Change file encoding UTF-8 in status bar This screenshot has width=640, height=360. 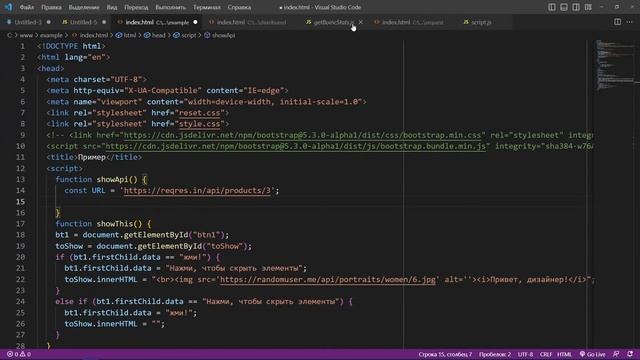(525, 354)
